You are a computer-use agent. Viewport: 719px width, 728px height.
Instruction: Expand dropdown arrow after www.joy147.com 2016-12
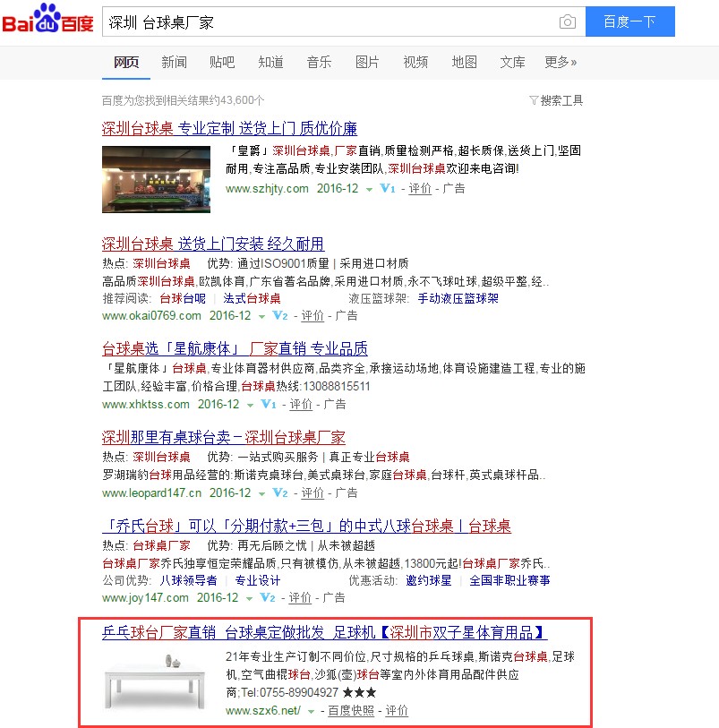pyautogui.click(x=249, y=599)
